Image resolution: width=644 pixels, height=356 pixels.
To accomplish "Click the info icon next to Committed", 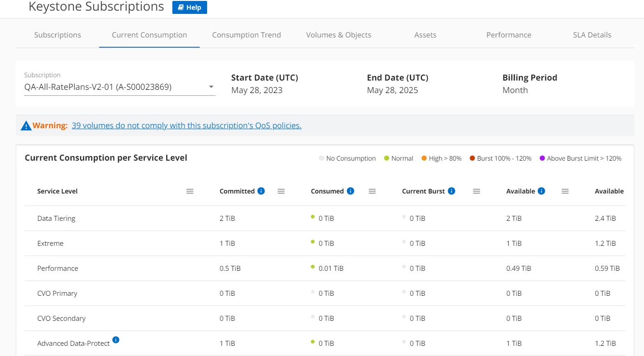I will click(x=261, y=191).
